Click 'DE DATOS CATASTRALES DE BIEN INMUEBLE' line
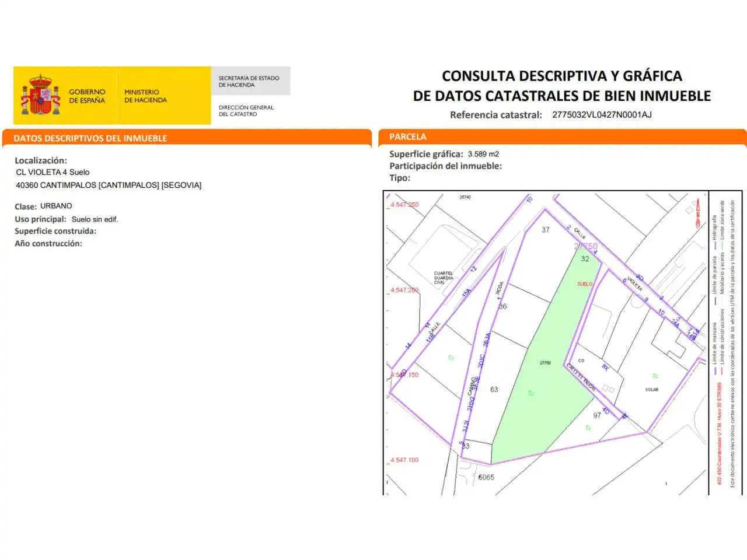This screenshot has height=560, width=747. [x=562, y=96]
